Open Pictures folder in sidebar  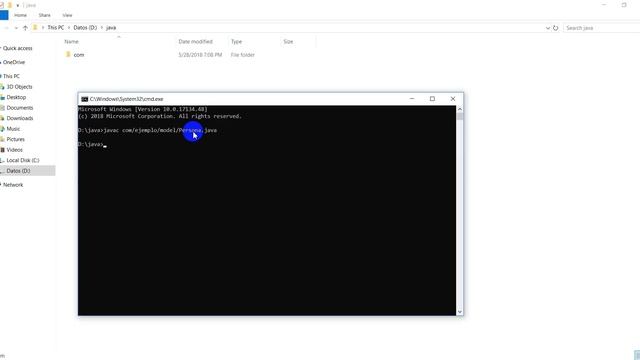16,140
